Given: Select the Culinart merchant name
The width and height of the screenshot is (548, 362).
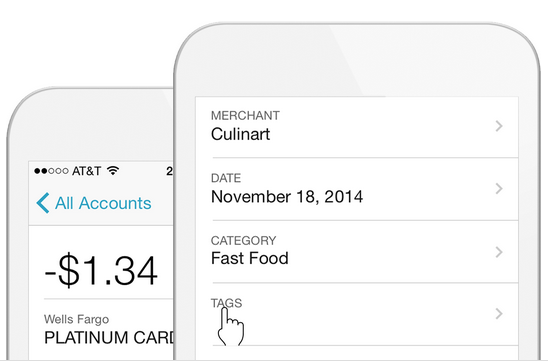Looking at the screenshot, I should click(240, 134).
